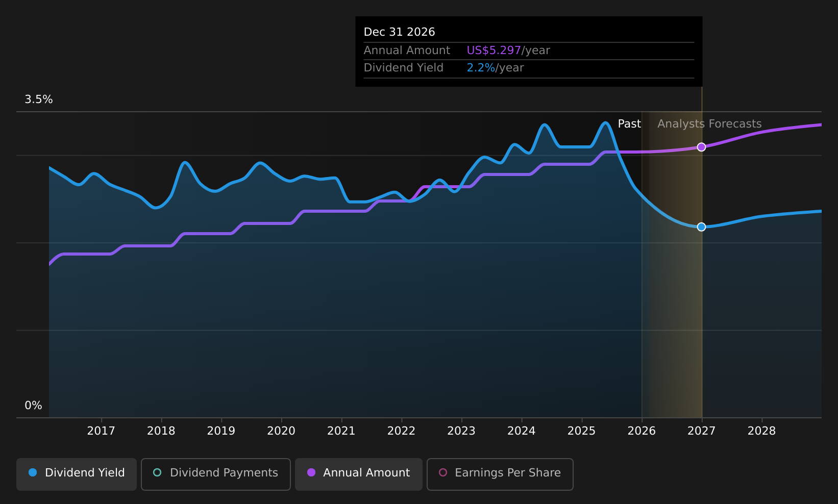Click the tooltip's Annual Amount row label
This screenshot has height=504, width=838.
tap(407, 51)
